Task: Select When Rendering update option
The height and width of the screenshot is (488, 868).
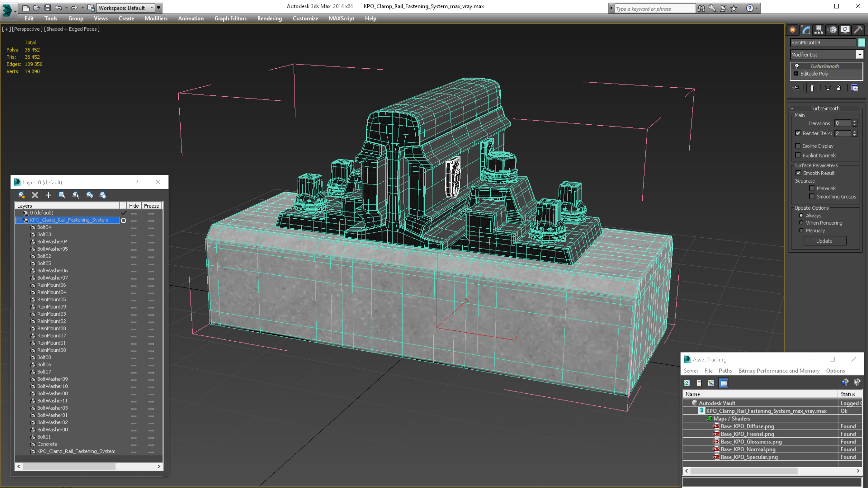Action: 801,223
